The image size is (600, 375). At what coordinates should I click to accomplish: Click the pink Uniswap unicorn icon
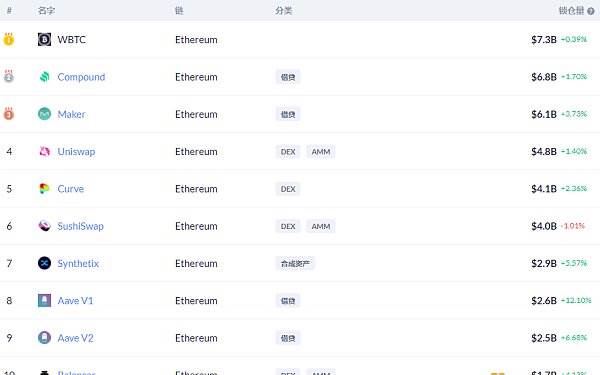pyautogui.click(x=44, y=152)
